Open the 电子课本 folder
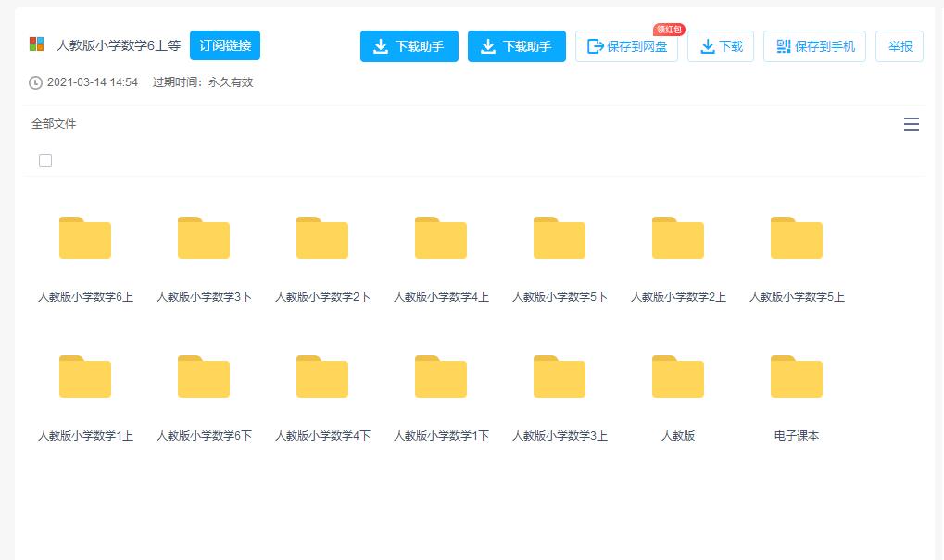The image size is (944, 560). click(796, 377)
